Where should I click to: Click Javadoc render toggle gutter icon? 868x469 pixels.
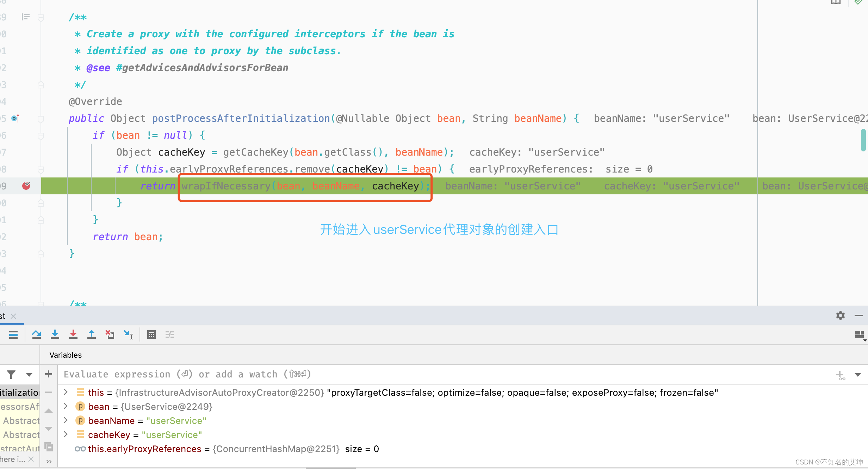tap(25, 17)
